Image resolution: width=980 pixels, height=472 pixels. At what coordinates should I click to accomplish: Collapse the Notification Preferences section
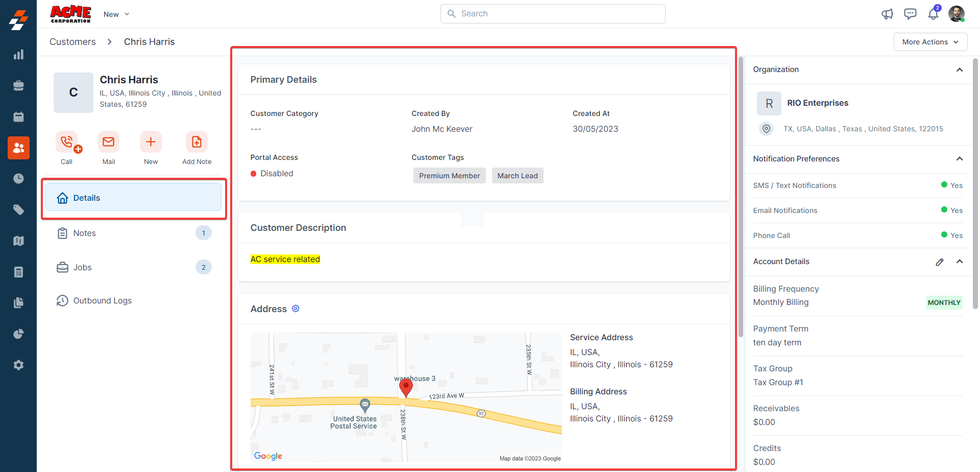[960, 159]
